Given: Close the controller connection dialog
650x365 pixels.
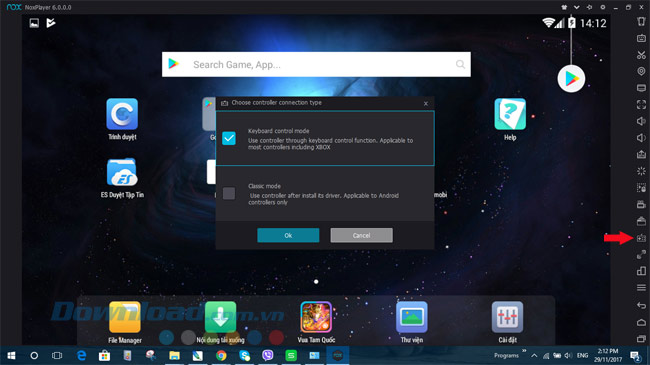Looking at the screenshot, I should (x=426, y=103).
